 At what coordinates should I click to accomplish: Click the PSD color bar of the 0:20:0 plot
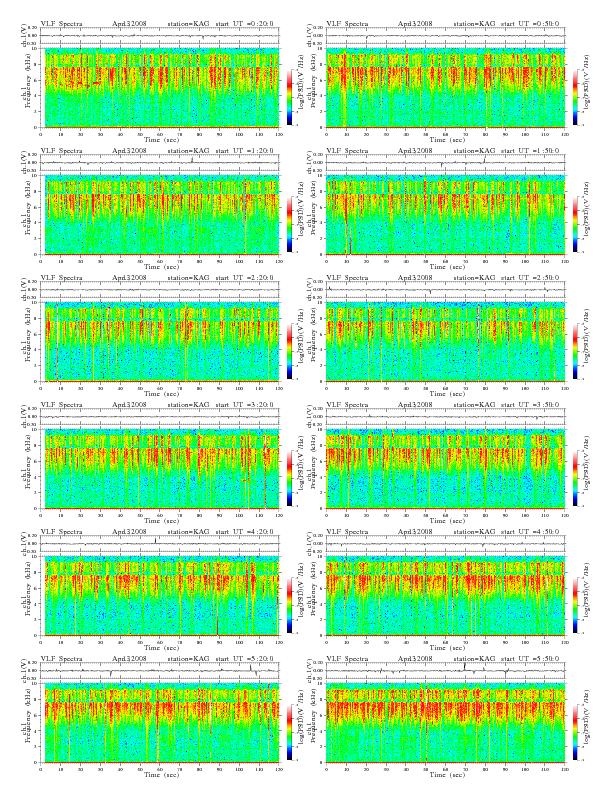click(289, 97)
